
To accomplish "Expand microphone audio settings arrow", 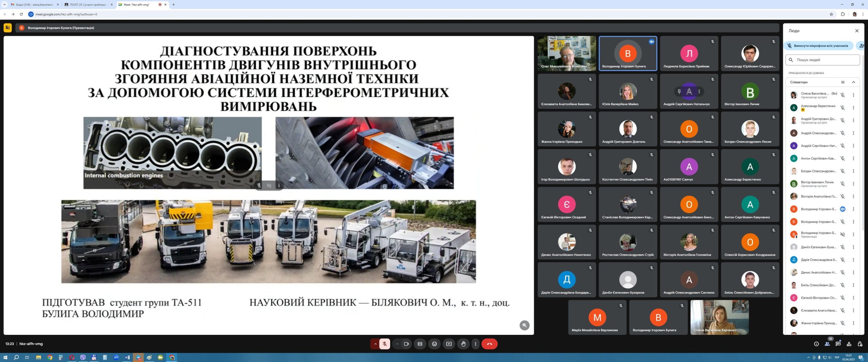I will tap(375, 344).
